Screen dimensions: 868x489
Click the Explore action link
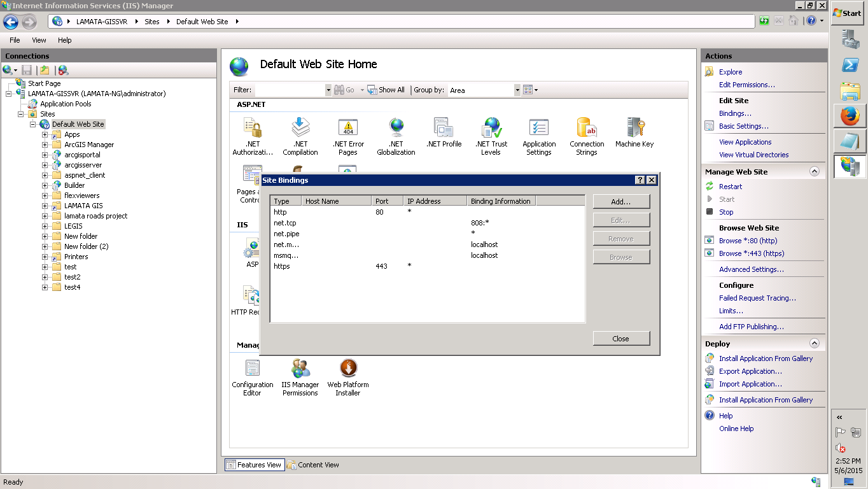click(x=731, y=72)
